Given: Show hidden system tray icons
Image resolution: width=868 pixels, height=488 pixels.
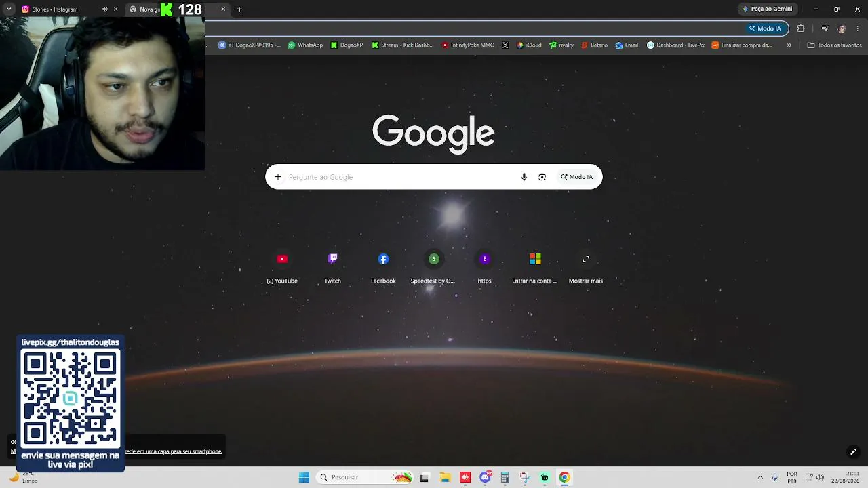Looking at the screenshot, I should pyautogui.click(x=760, y=477).
